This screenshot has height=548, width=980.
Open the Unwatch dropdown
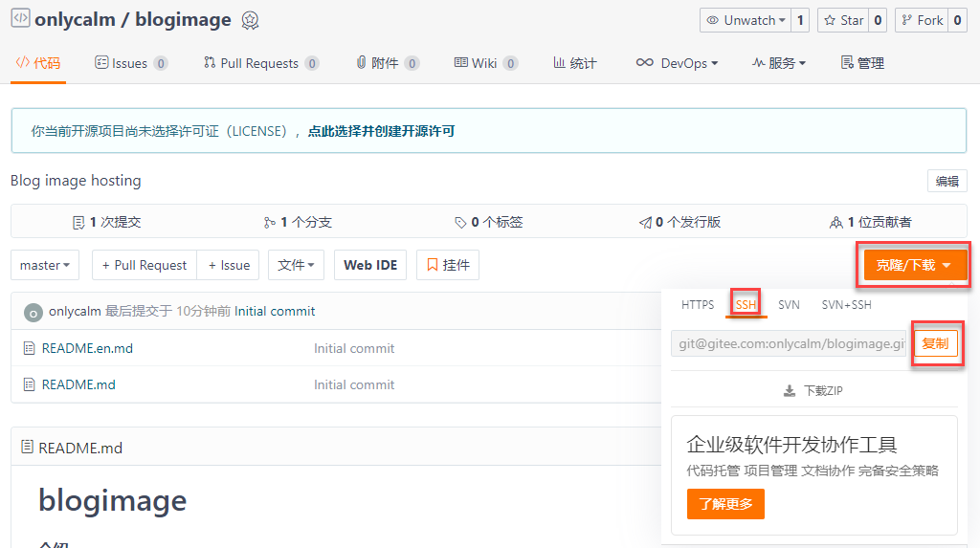pyautogui.click(x=745, y=21)
